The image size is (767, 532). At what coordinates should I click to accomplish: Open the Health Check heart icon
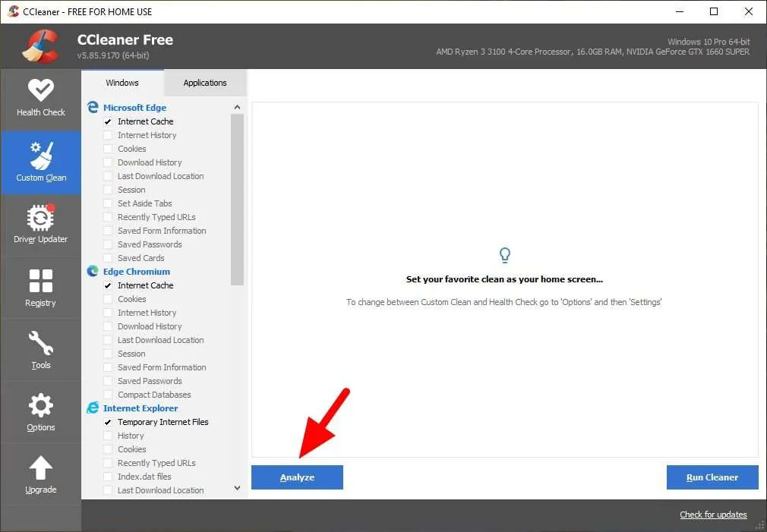(x=40, y=90)
